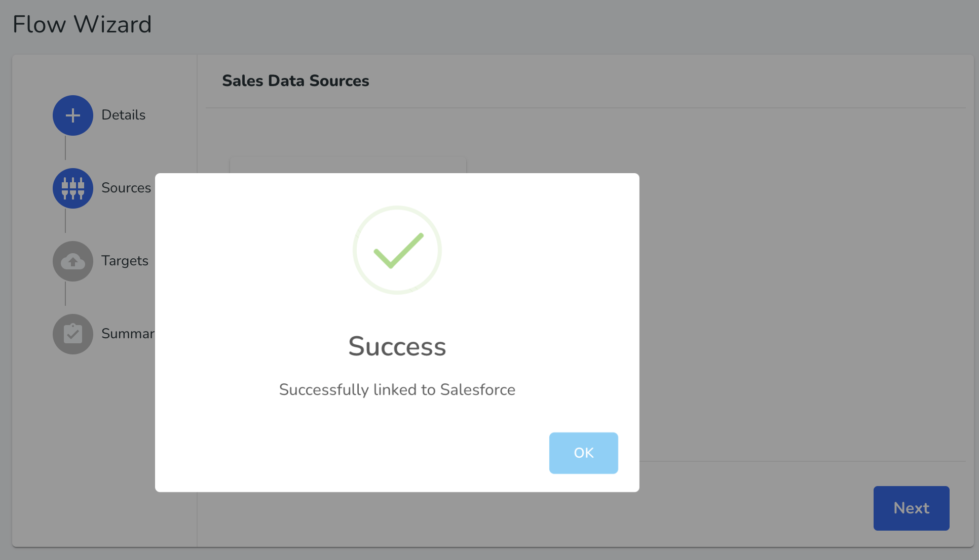Open the Targets step label

[125, 261]
